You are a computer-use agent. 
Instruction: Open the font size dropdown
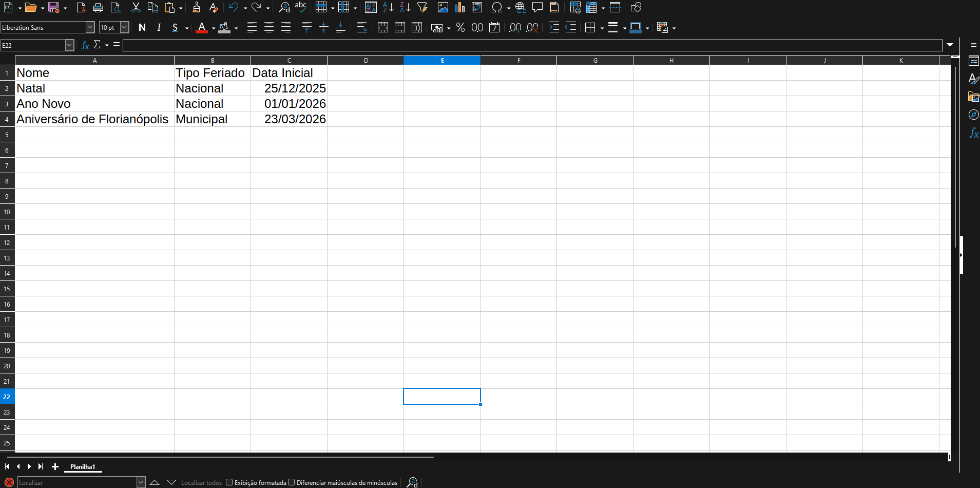click(125, 27)
